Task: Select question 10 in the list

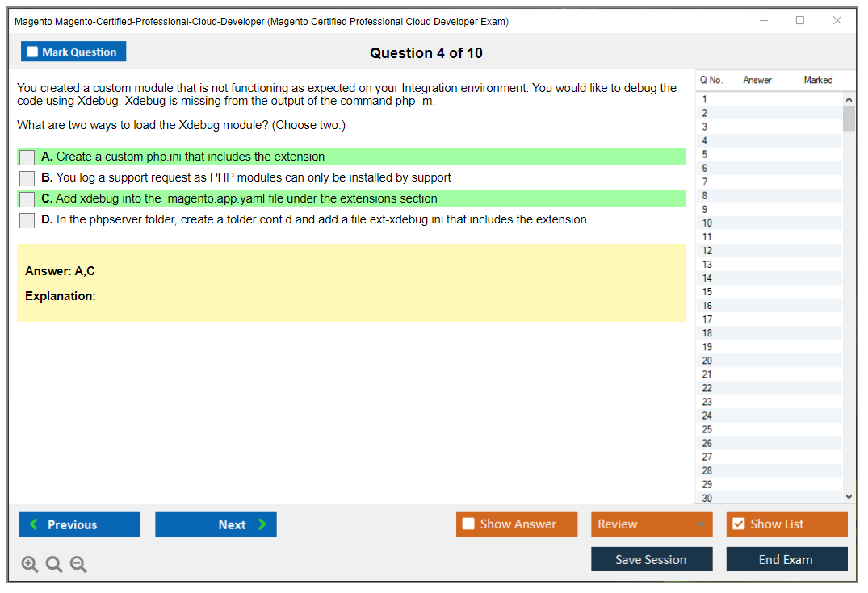Action: pos(707,223)
